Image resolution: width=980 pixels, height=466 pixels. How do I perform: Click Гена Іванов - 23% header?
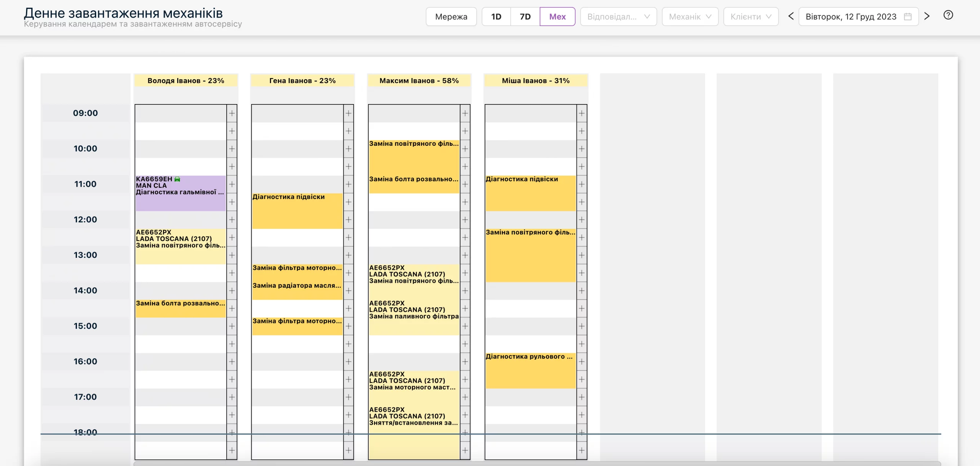pyautogui.click(x=302, y=80)
